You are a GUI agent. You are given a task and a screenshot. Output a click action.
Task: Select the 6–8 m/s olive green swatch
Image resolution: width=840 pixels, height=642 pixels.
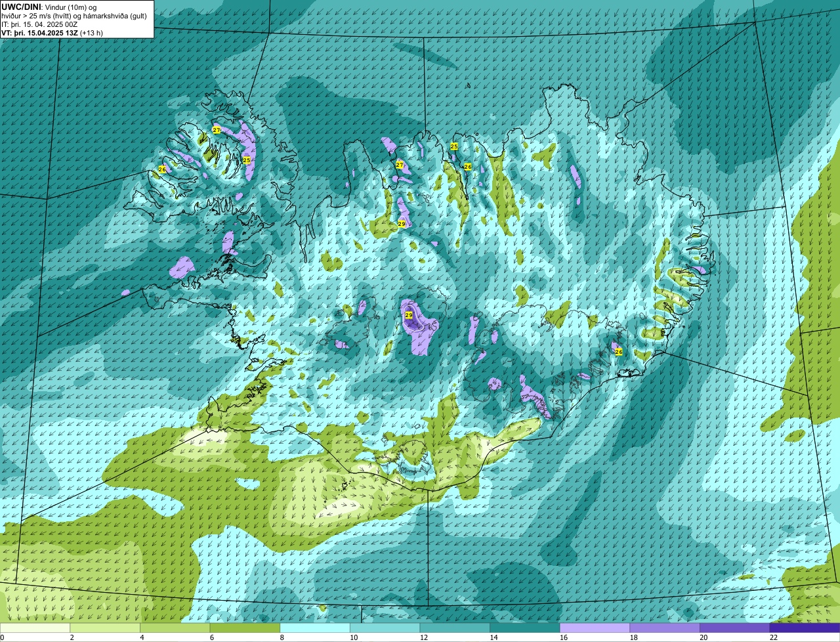coord(245,628)
